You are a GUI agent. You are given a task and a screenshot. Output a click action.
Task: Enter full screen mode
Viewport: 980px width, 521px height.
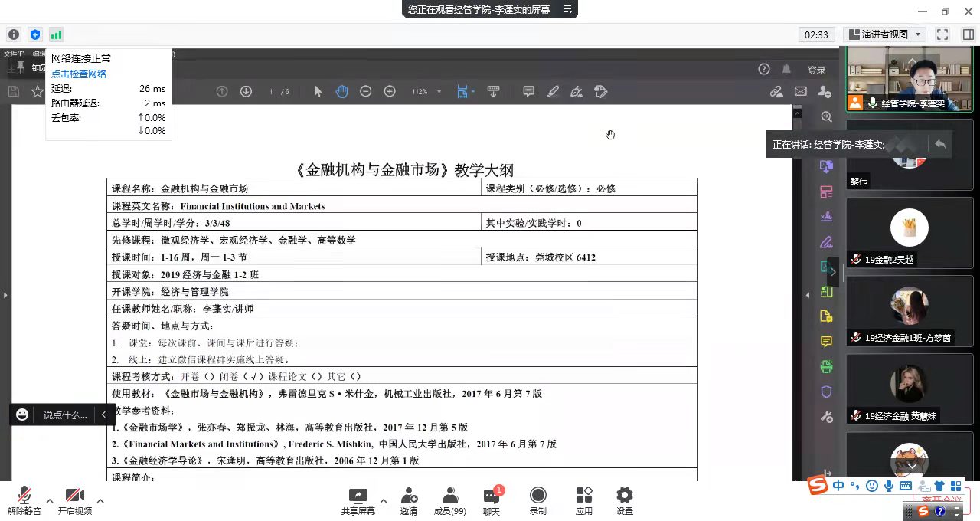[942, 34]
